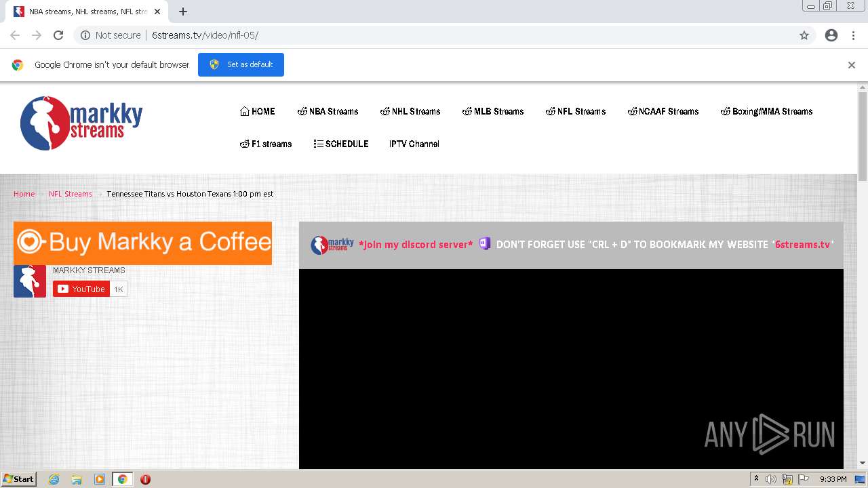The height and width of the screenshot is (488, 868).
Task: Click the black video player area
Action: [x=571, y=369]
